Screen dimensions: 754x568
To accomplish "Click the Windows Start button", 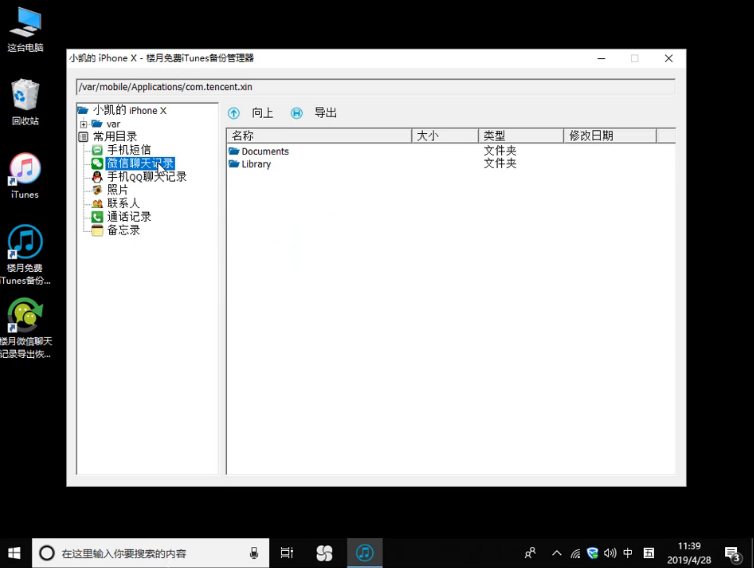I will pos(14,553).
